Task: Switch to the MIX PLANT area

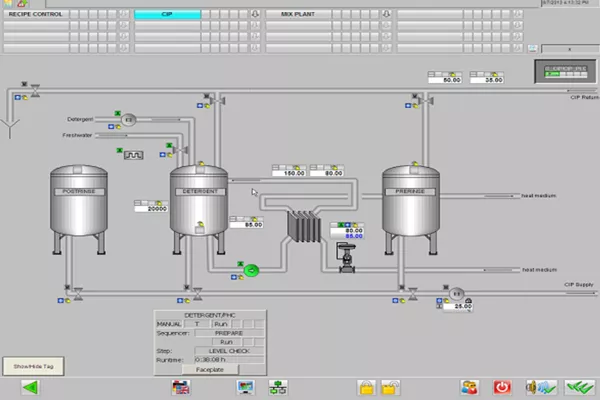Action: coord(298,15)
